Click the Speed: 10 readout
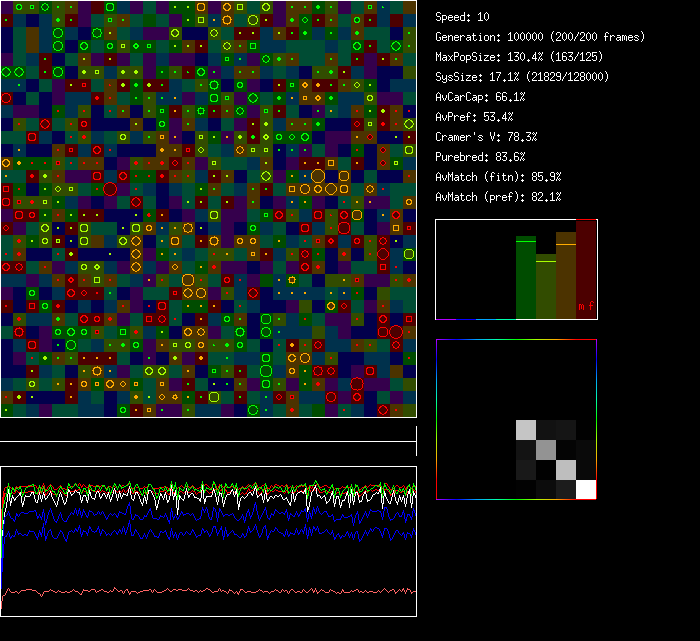 coord(463,17)
